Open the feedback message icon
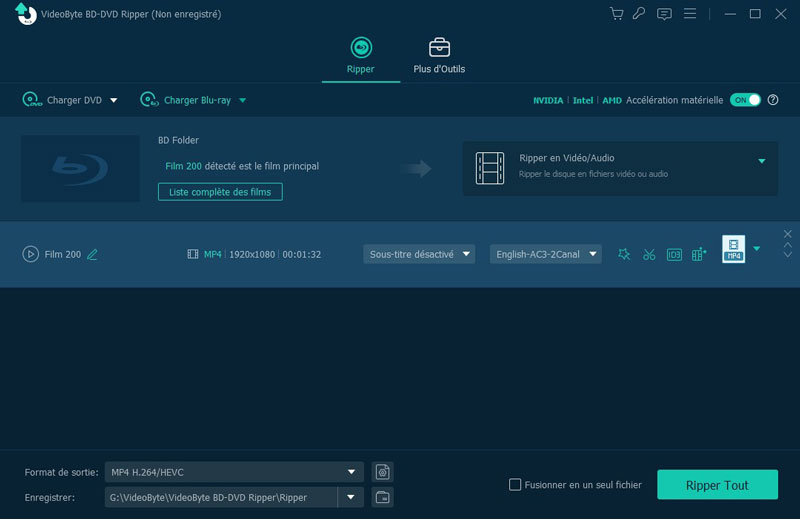800x519 pixels. point(664,14)
